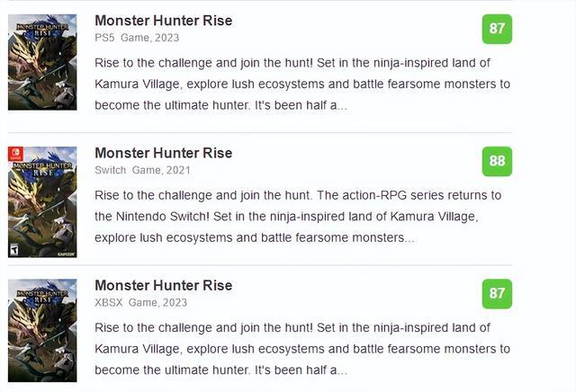Click the green 88 score badge

click(497, 161)
